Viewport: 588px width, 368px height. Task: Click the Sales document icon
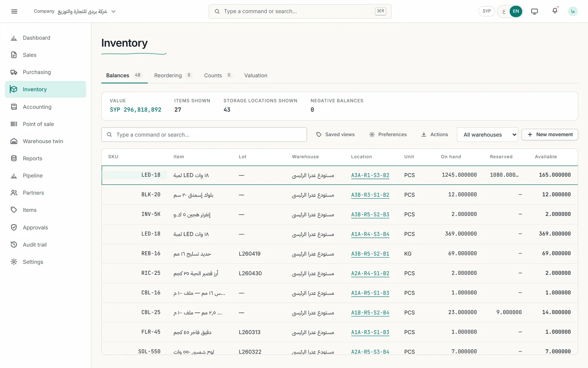pos(14,55)
